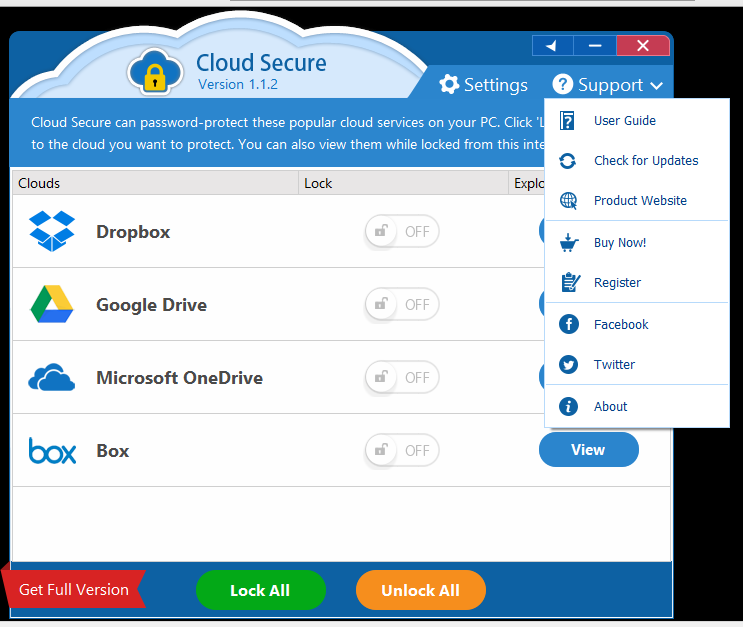Close the Cloud Secure window
This screenshot has height=627, width=743.
click(643, 45)
